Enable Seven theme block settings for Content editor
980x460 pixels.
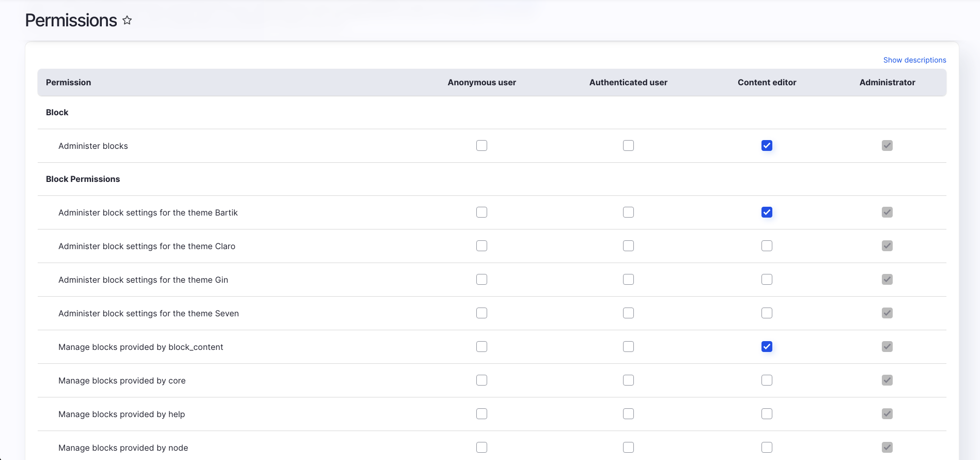tap(767, 313)
